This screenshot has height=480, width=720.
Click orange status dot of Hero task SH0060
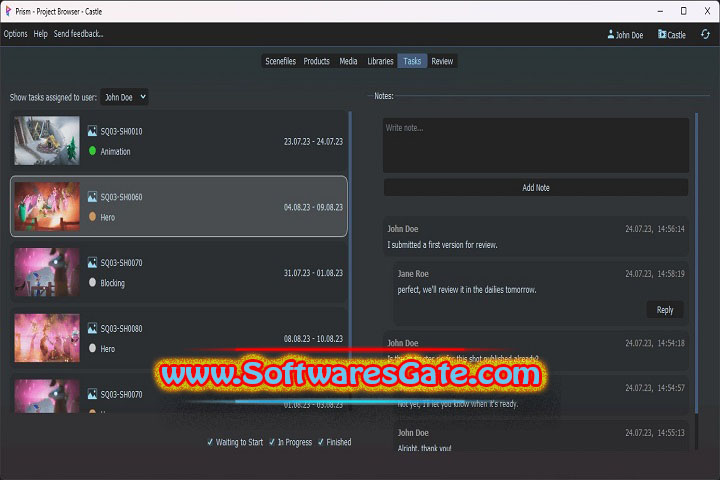click(x=92, y=216)
